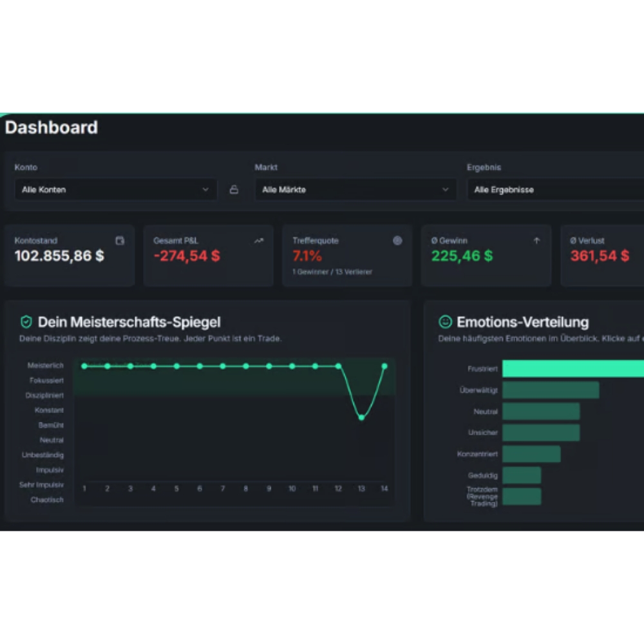Click the Überwältigt emotion bar

click(x=550, y=390)
